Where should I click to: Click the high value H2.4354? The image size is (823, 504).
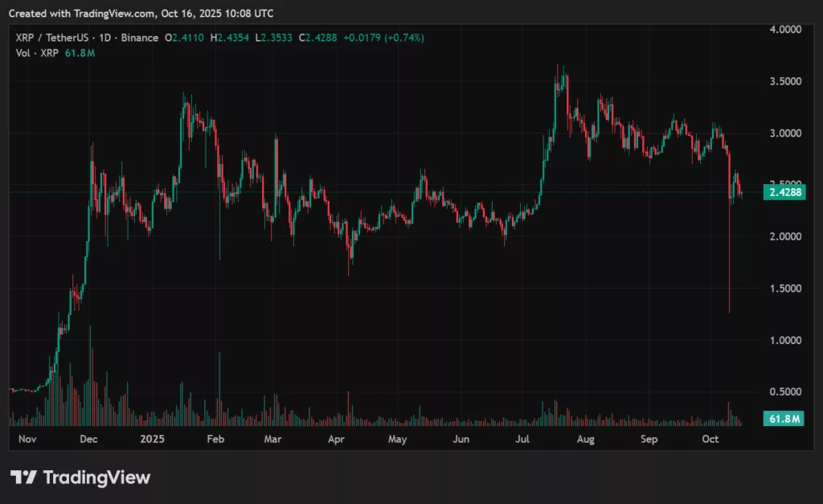click(231, 37)
